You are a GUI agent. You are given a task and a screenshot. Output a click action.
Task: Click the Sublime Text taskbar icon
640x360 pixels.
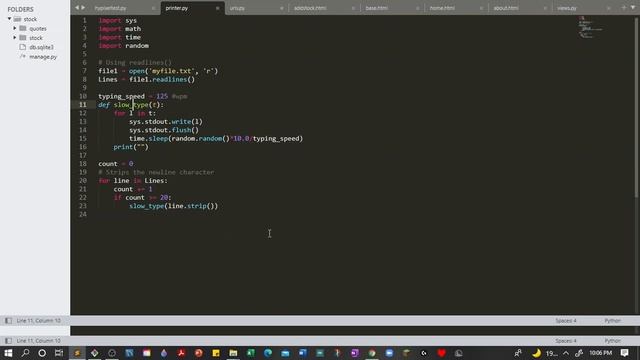[77, 353]
